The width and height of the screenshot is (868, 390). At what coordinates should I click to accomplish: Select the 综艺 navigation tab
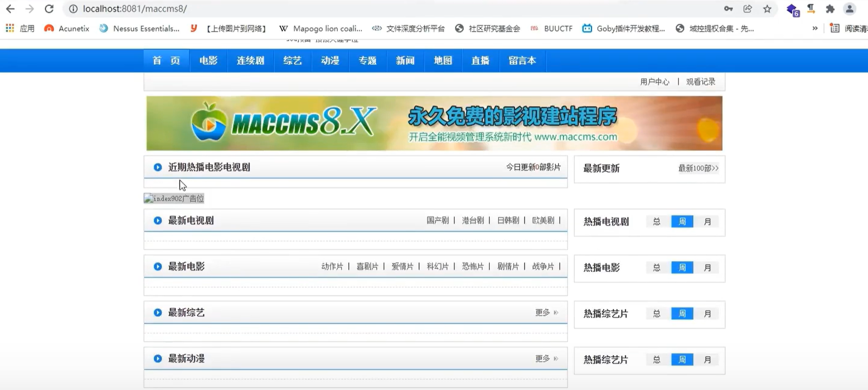pos(293,61)
